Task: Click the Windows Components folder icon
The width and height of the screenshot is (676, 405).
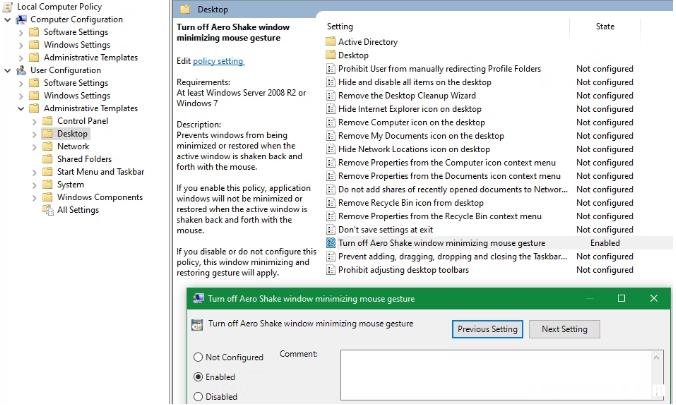Action: point(47,197)
